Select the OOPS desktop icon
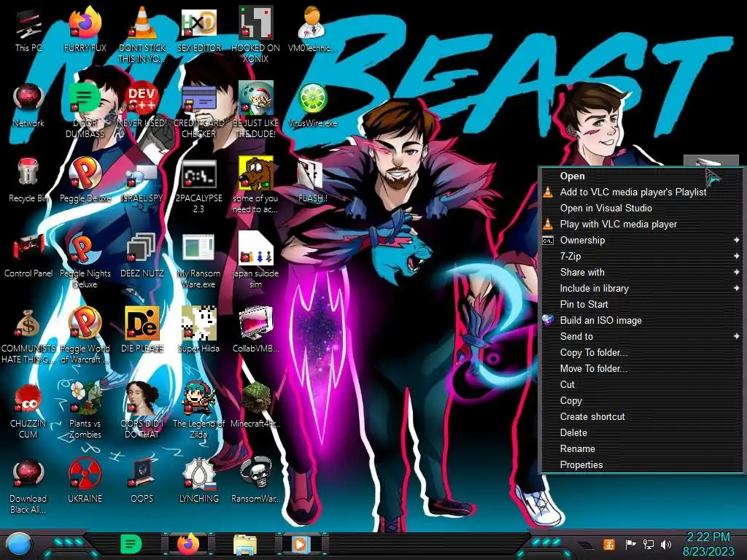The width and height of the screenshot is (747, 560). 142,481
